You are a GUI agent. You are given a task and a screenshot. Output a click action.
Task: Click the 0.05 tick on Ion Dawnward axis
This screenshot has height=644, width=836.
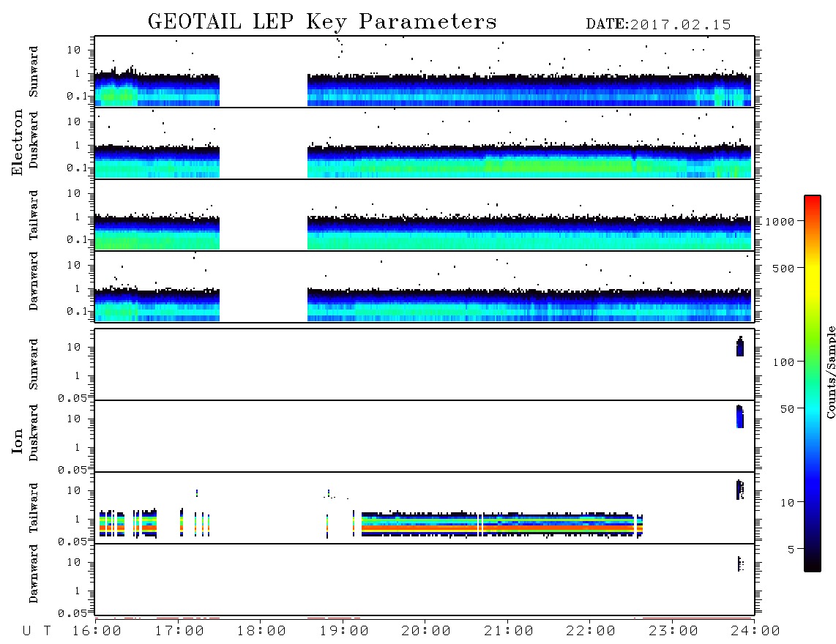coord(72,613)
